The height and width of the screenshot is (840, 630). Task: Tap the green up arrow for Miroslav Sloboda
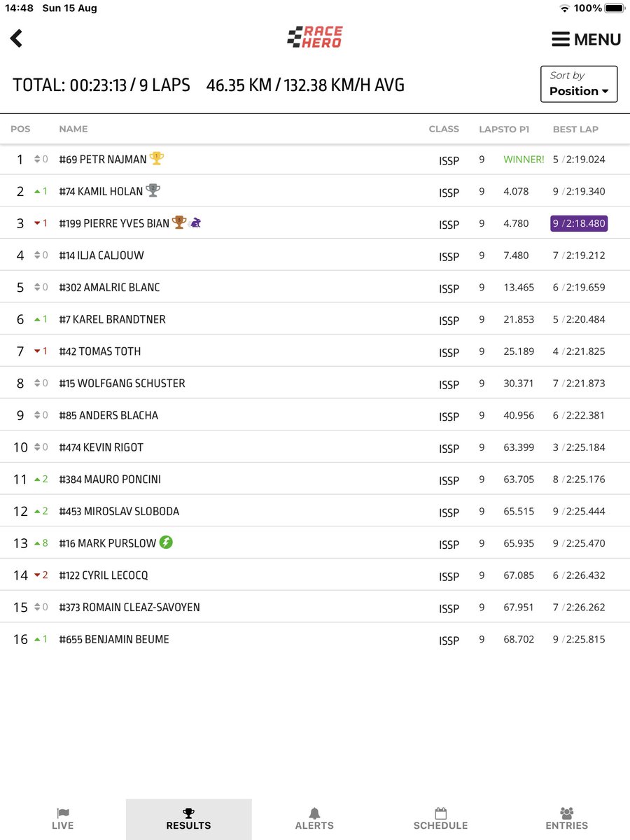37,511
